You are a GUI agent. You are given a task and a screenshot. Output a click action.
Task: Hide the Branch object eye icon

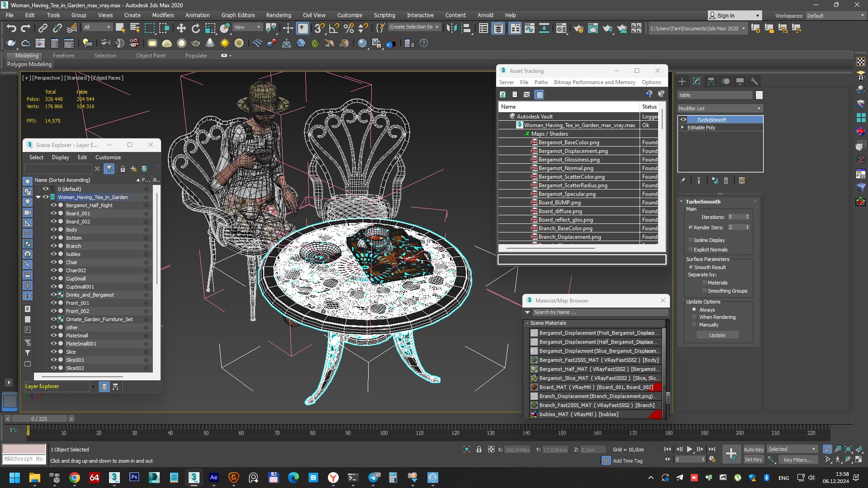(53, 246)
